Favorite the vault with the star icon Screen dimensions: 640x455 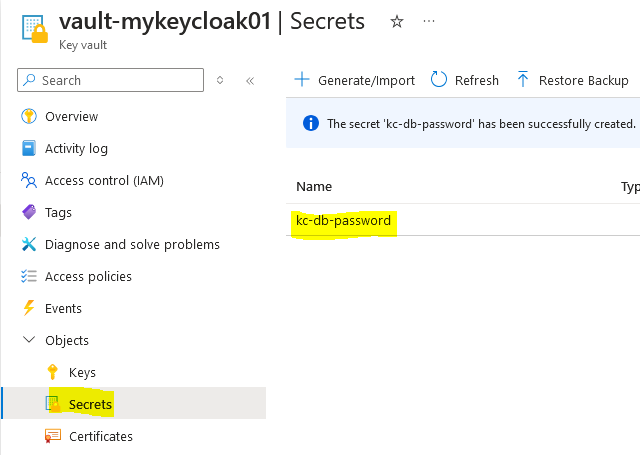[x=397, y=22]
